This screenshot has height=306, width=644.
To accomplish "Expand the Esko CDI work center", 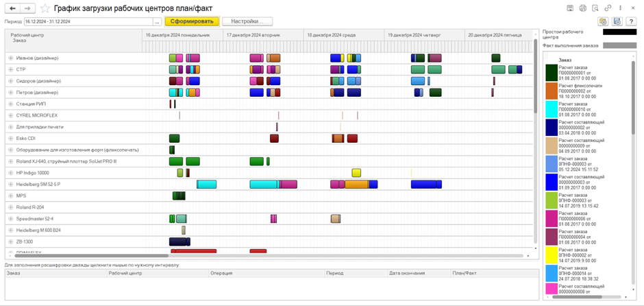I will (10, 139).
